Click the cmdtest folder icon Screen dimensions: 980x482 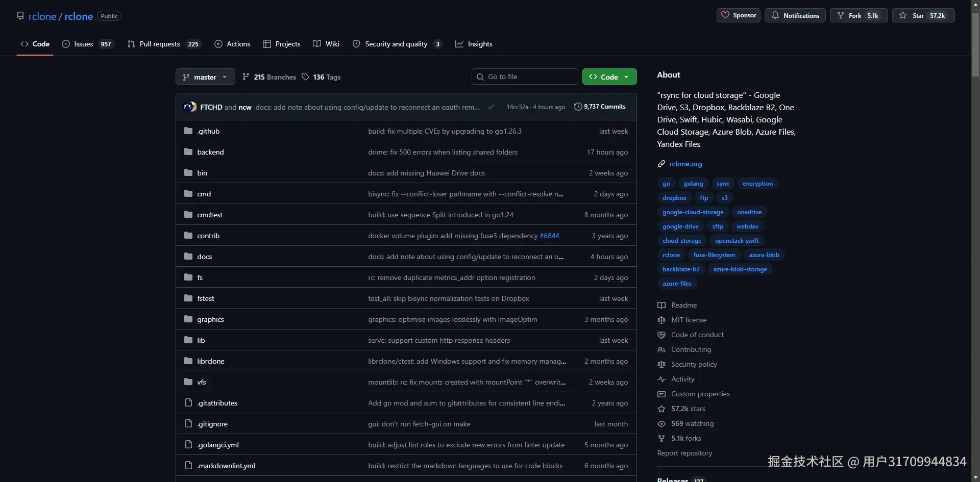pos(188,215)
